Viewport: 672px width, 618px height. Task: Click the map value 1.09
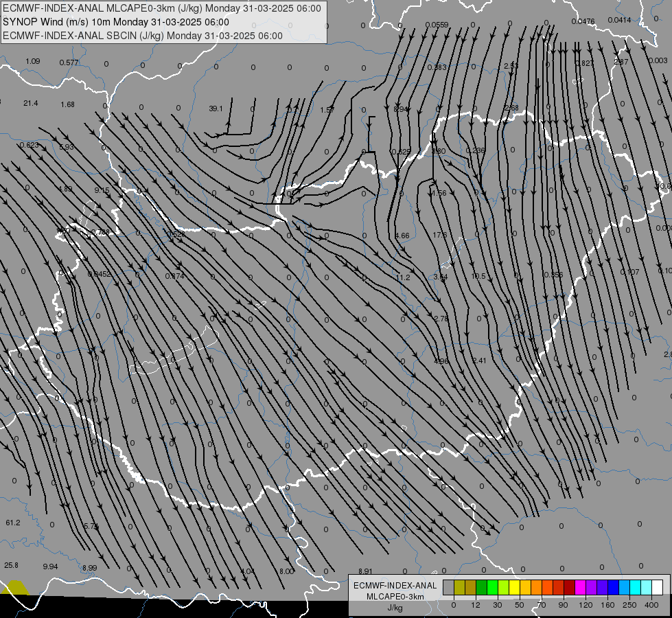pyautogui.click(x=32, y=61)
